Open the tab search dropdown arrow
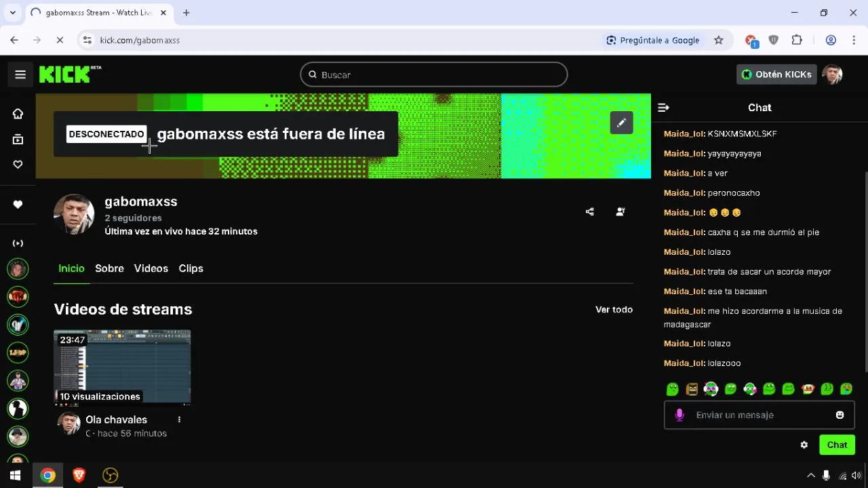Viewport: 868px width, 488px height. click(12, 13)
